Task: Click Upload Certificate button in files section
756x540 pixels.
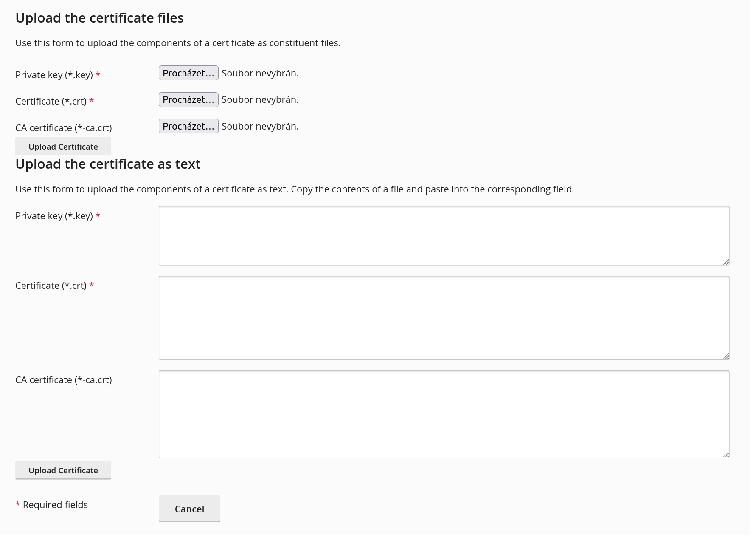Action: [x=63, y=147]
